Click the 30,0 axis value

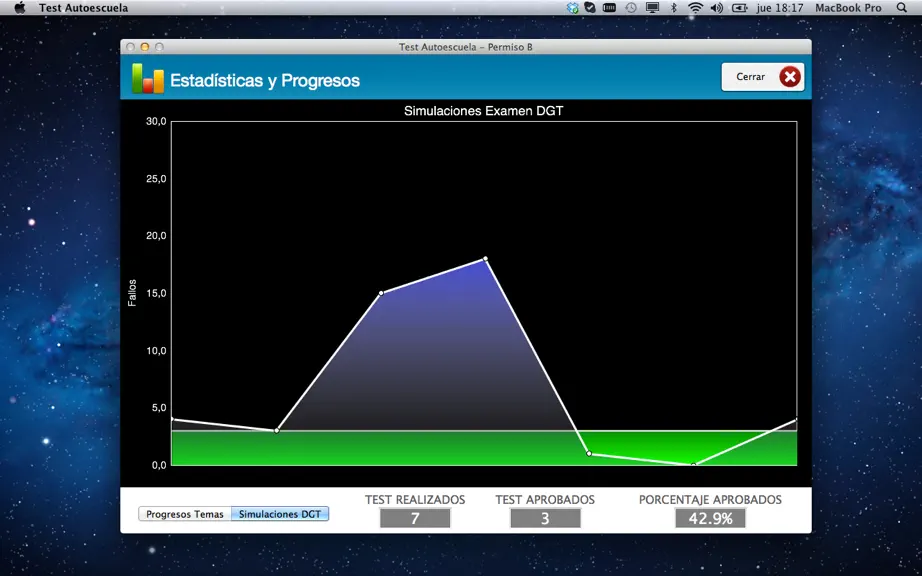tap(156, 122)
